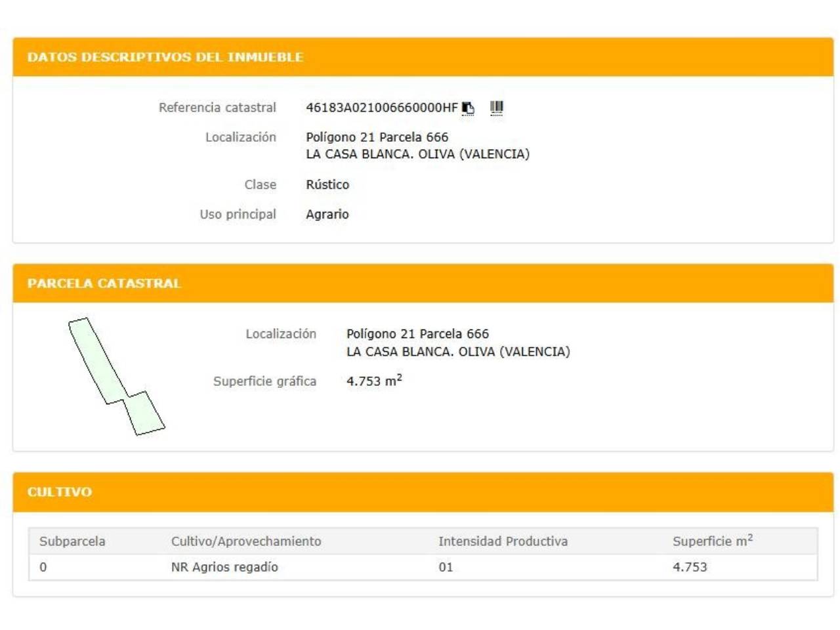Click 'Superficie gráfica' value 4.753 m²
The width and height of the screenshot is (840, 630).
click(373, 381)
